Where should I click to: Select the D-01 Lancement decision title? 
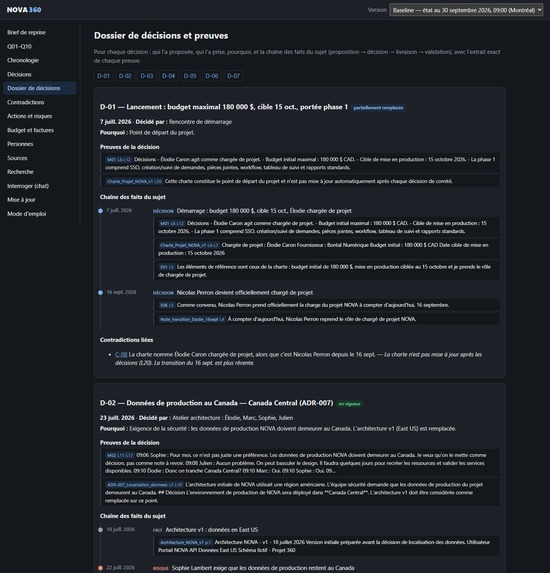pos(224,107)
